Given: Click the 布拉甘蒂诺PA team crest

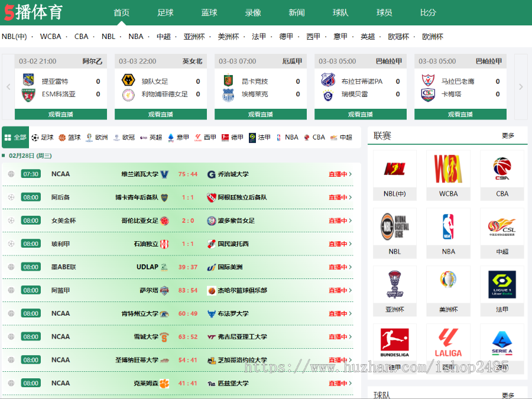Looking at the screenshot, I should tap(328, 80).
